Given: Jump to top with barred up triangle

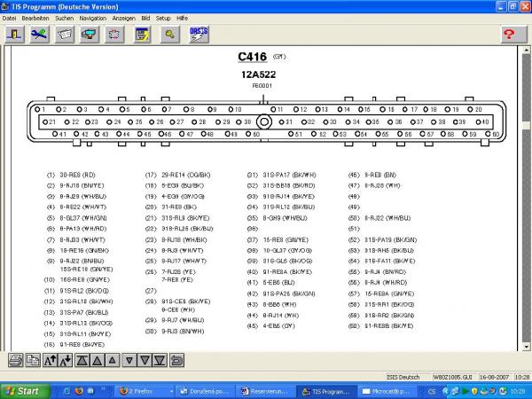Looking at the screenshot, I should coord(82,359).
